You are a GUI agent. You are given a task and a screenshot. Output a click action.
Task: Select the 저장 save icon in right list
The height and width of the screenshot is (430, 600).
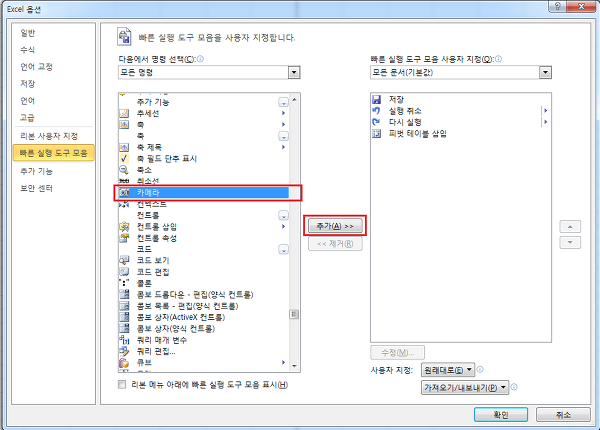coord(377,99)
